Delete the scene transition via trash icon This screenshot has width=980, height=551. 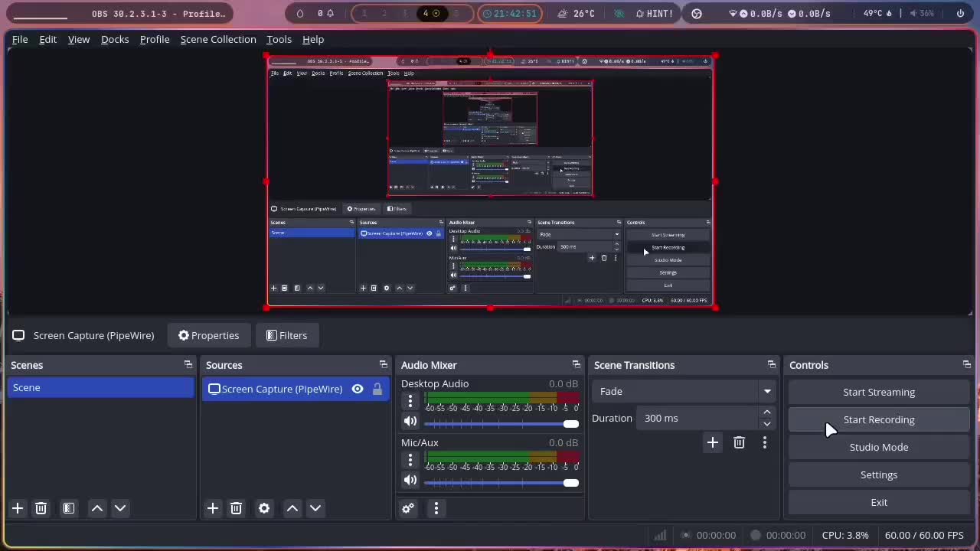pyautogui.click(x=739, y=442)
